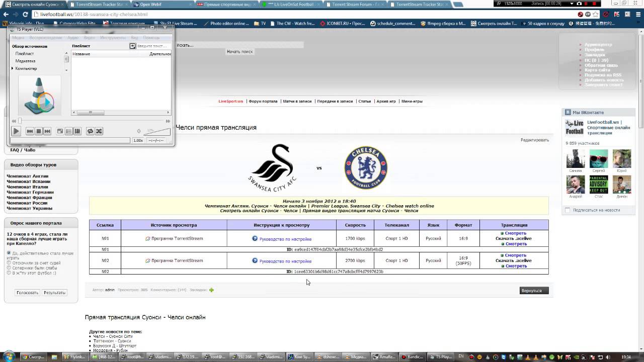Open extended settings equalizer in TS Player
Image resolution: width=644 pixels, height=362 pixels.
pos(77,131)
